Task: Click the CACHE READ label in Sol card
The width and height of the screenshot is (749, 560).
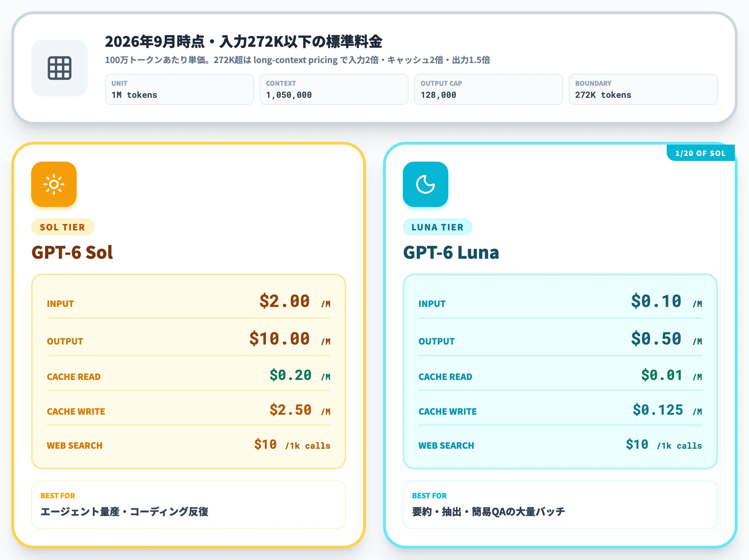Action: pos(74,377)
